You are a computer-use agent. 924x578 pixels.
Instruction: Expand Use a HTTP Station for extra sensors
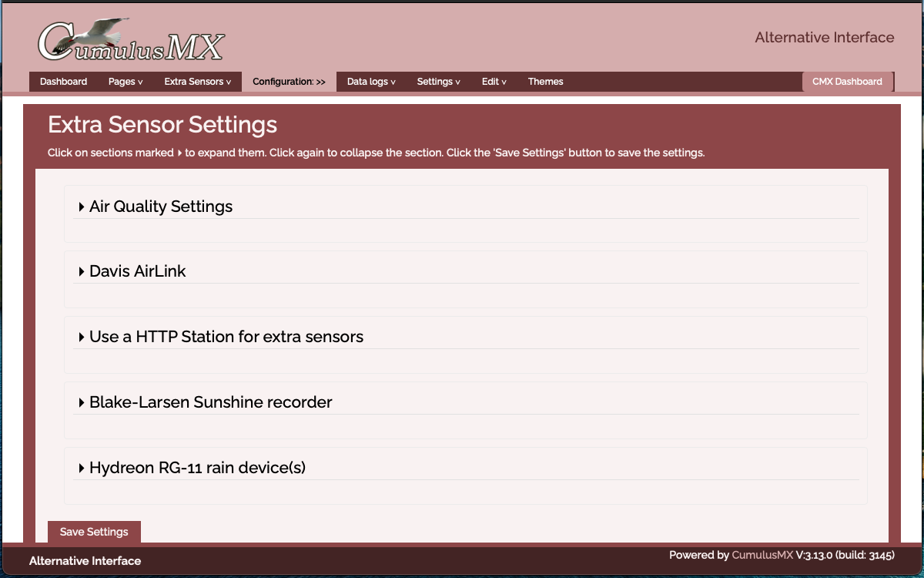tap(82, 337)
